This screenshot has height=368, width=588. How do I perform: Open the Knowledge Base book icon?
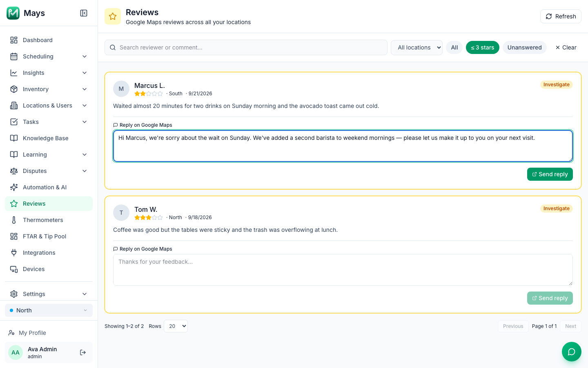coord(14,138)
